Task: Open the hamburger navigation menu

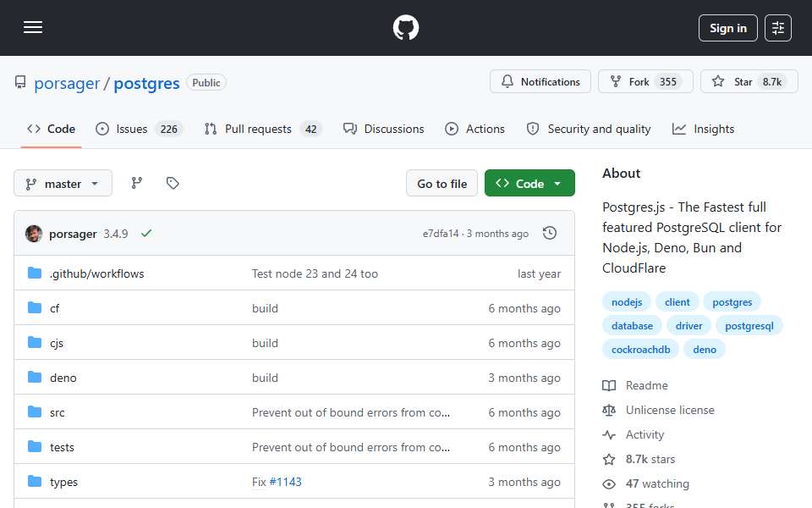Action: point(33,27)
